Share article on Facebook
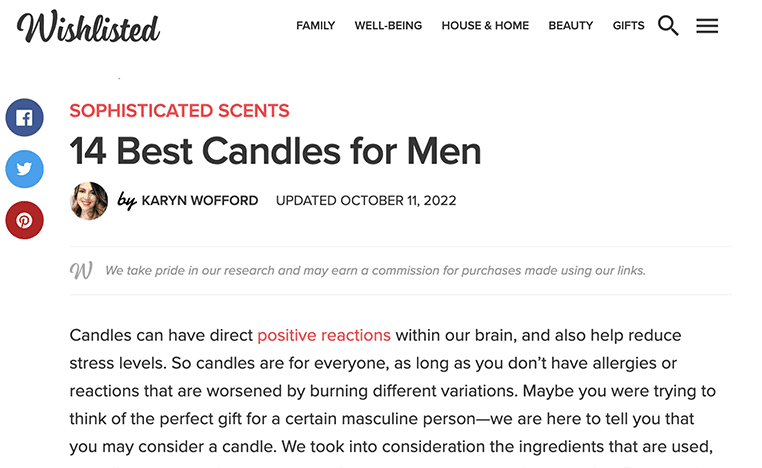The height and width of the screenshot is (468, 762). (x=24, y=118)
